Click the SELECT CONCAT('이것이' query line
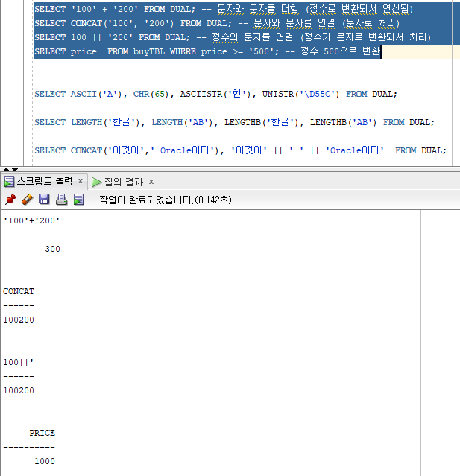Screen dimensions: 460x476 tap(240, 150)
